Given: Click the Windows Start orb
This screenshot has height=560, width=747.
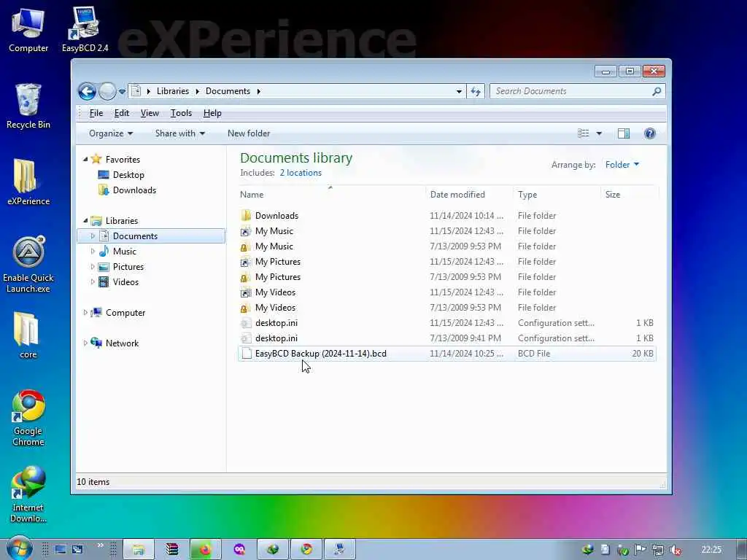Looking at the screenshot, I should pos(20,548).
